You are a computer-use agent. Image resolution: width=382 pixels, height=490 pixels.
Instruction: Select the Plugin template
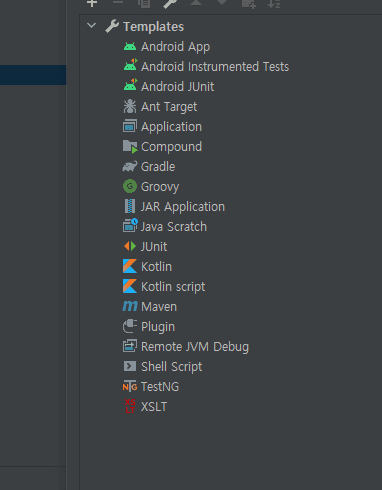(x=158, y=327)
